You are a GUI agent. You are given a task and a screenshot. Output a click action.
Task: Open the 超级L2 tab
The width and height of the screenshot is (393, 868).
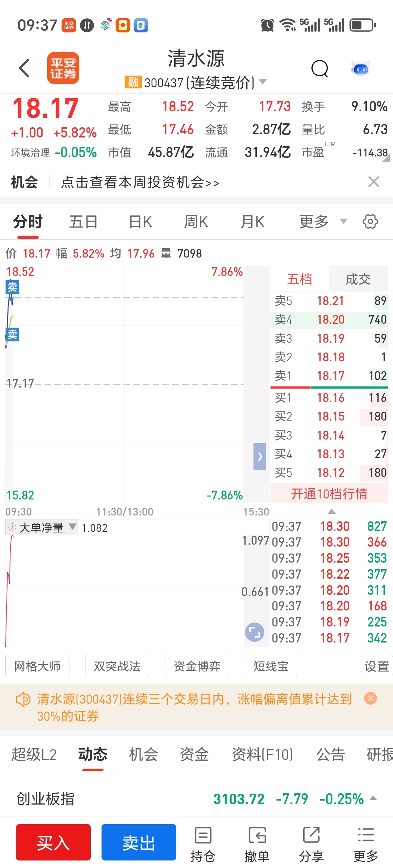(34, 754)
